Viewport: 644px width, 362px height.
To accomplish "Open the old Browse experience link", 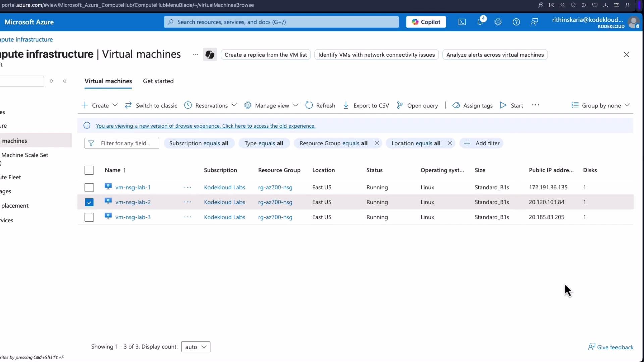I will pos(206,126).
